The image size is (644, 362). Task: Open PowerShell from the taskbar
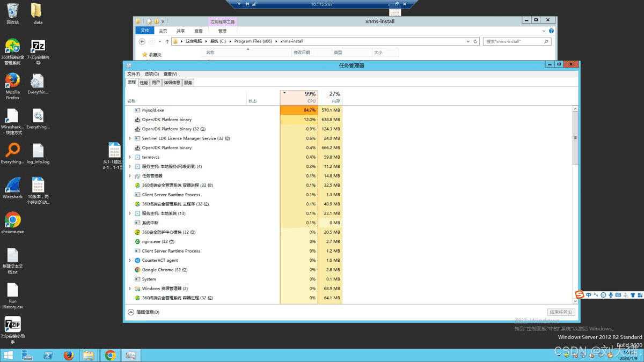[48, 355]
